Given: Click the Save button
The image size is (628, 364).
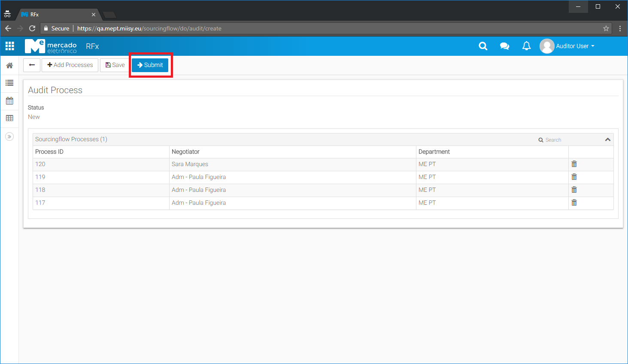Looking at the screenshot, I should coord(115,65).
